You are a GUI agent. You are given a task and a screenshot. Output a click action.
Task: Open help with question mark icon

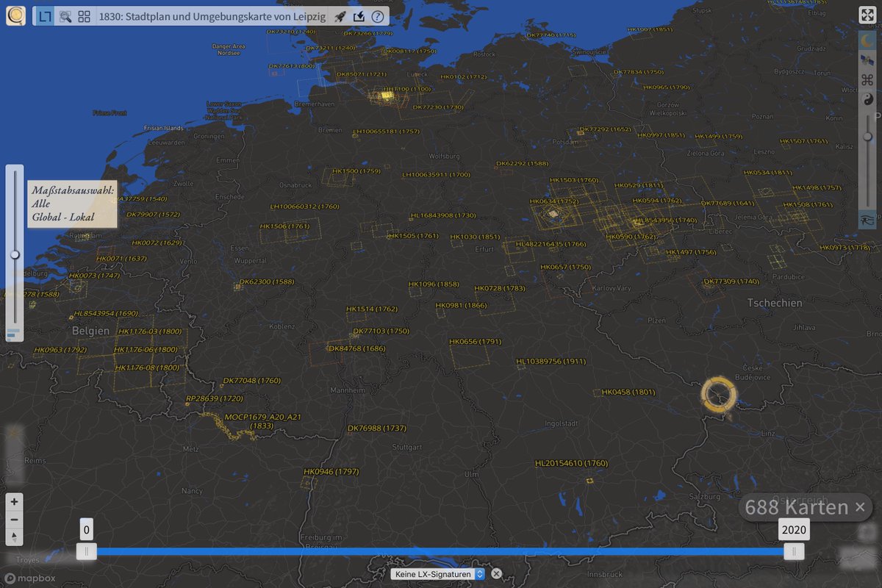coord(378,16)
